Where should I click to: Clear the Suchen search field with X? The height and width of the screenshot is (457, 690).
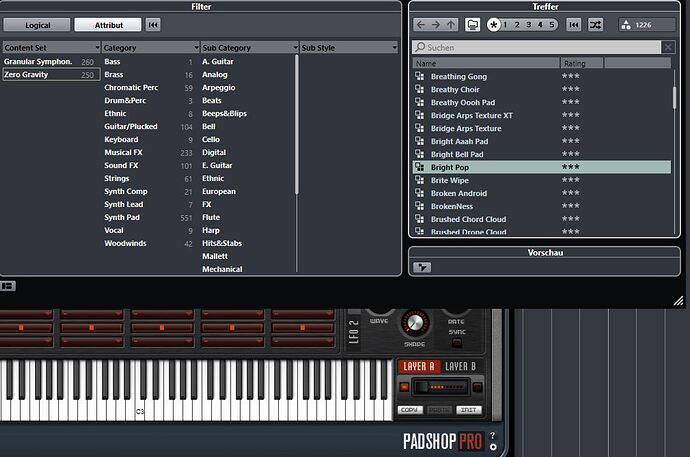pyautogui.click(x=668, y=47)
